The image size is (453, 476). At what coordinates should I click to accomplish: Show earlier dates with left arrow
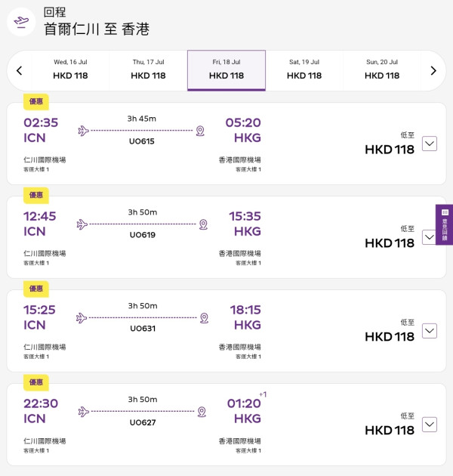click(x=20, y=71)
